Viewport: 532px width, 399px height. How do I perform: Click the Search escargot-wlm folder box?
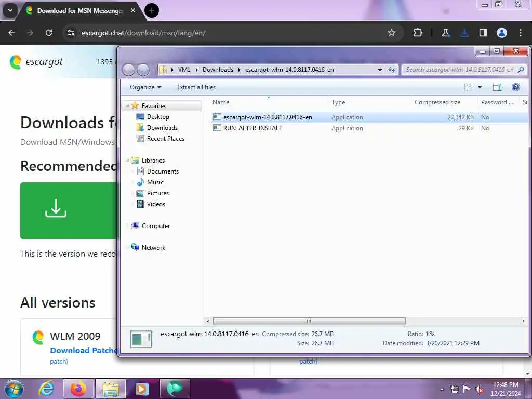(463, 70)
